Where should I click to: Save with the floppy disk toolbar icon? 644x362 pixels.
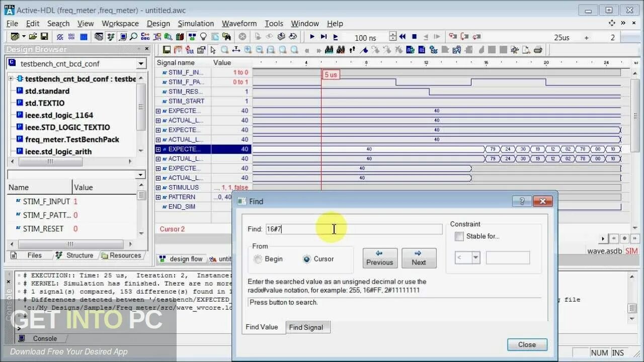point(44,37)
